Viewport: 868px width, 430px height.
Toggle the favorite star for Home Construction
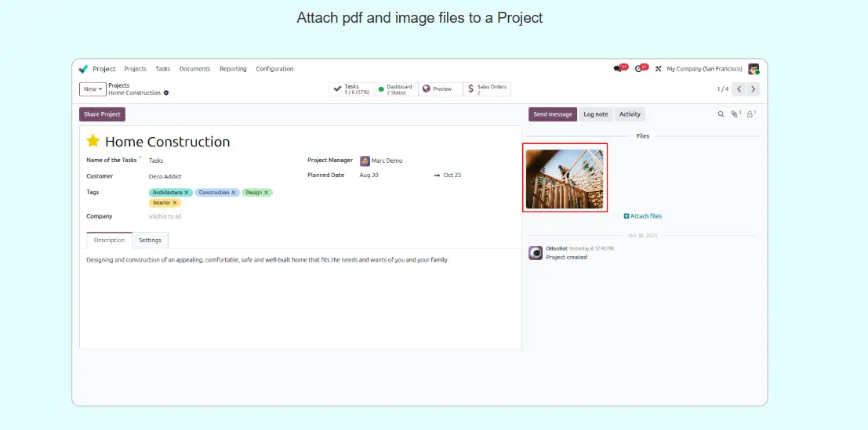[93, 141]
